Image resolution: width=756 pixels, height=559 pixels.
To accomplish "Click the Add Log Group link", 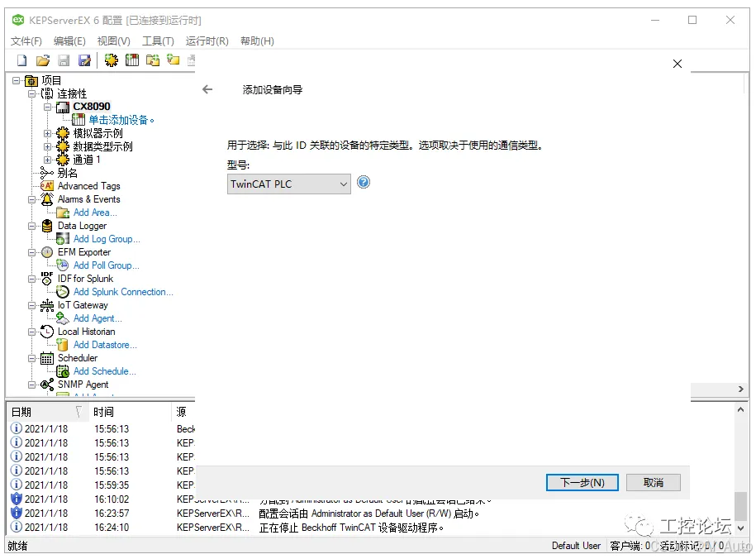I will 107,239.
